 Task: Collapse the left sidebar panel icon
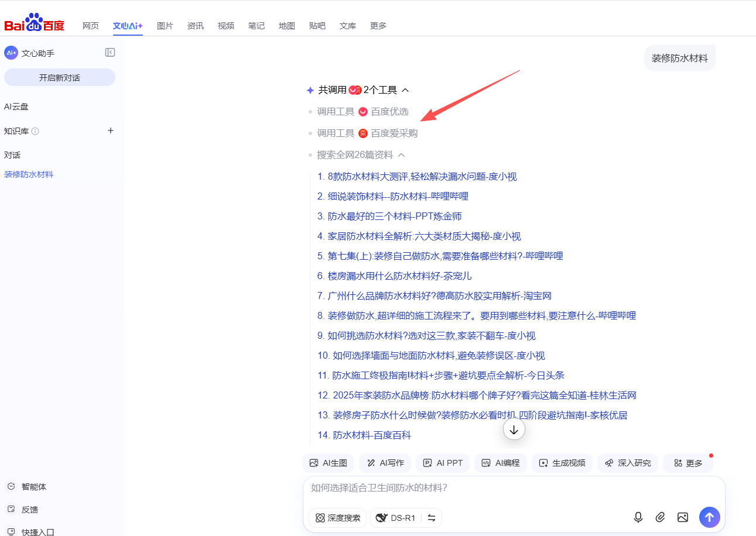[x=110, y=53]
